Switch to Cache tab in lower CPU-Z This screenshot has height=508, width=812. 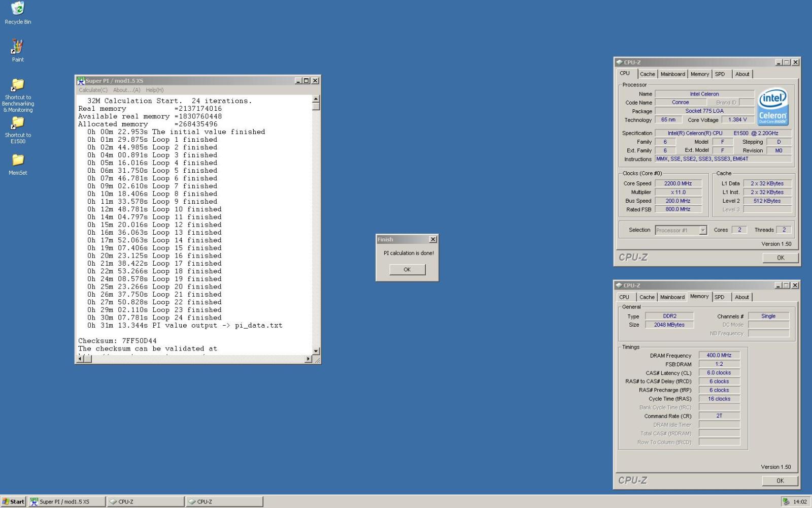[647, 297]
